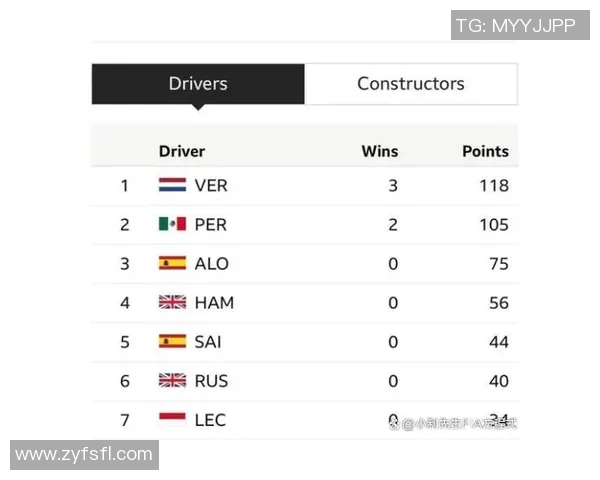Select the HAM driver name
The image size is (600, 480).
point(214,302)
